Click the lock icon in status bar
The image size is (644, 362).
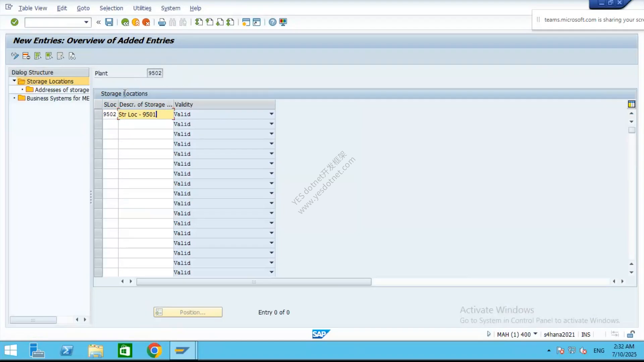pos(631,334)
